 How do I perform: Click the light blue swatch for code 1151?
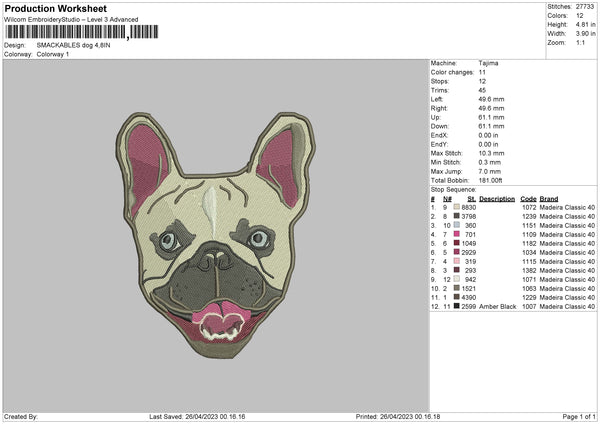point(457,225)
